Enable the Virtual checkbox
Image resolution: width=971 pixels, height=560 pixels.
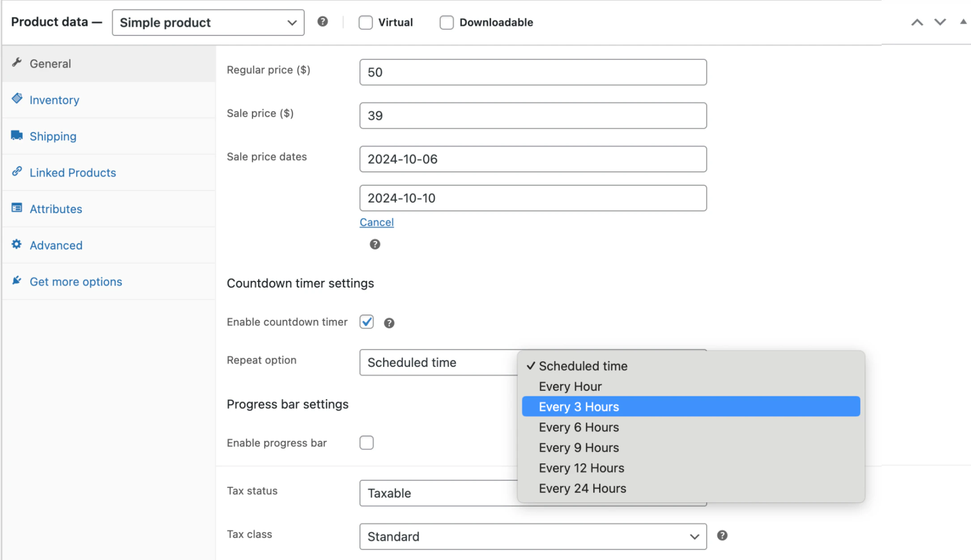coord(366,22)
